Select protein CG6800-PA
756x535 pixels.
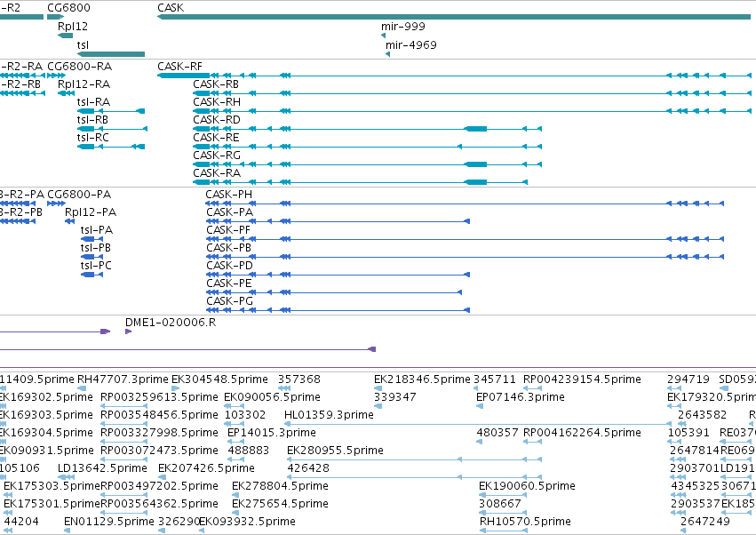(56, 204)
